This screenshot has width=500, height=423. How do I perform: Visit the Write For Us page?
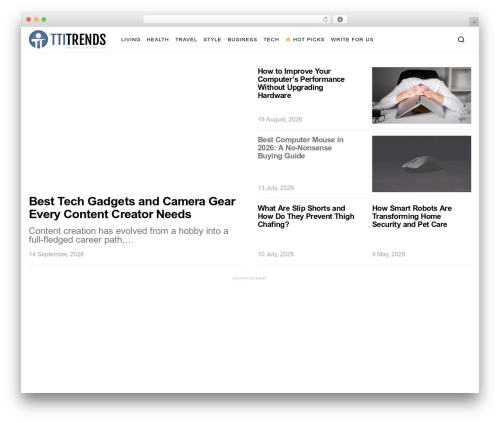pyautogui.click(x=352, y=39)
